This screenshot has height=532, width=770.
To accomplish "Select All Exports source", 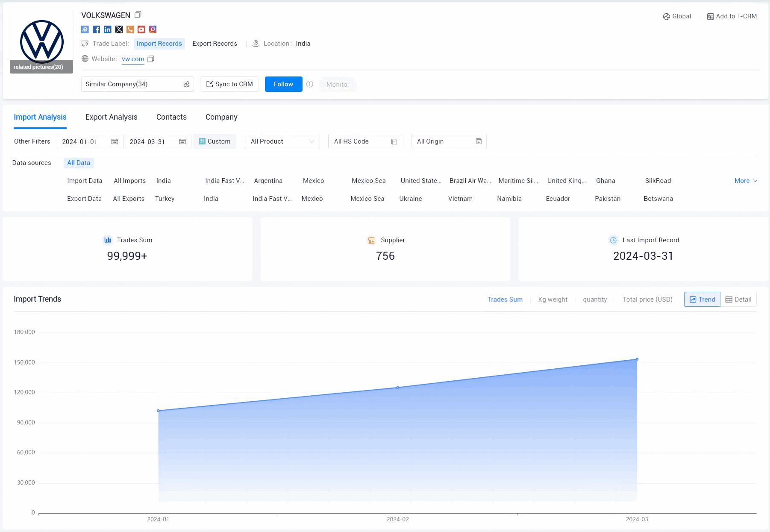I will point(129,199).
